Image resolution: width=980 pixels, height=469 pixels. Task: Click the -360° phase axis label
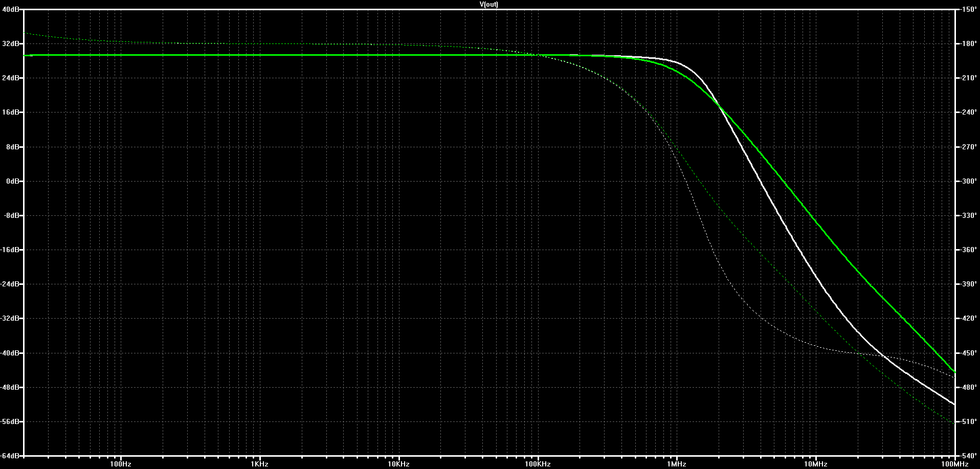point(969,250)
